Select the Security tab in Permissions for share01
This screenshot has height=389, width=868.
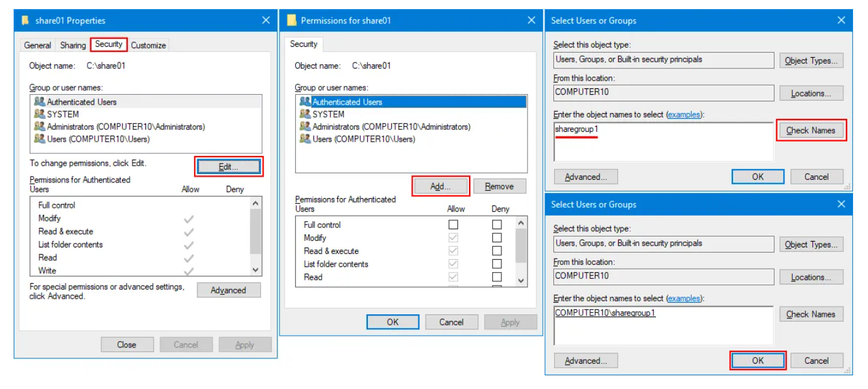click(x=304, y=44)
